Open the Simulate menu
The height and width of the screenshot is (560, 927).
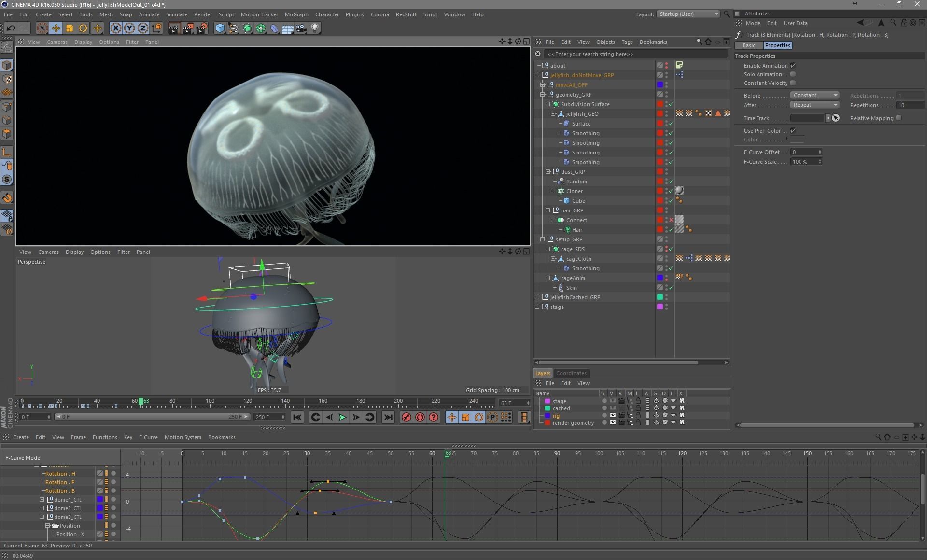176,14
